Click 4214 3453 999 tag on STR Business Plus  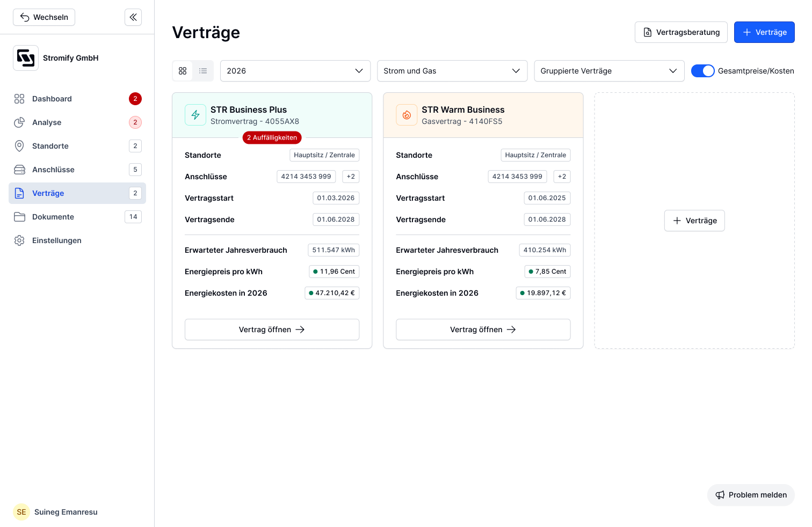coord(306,177)
